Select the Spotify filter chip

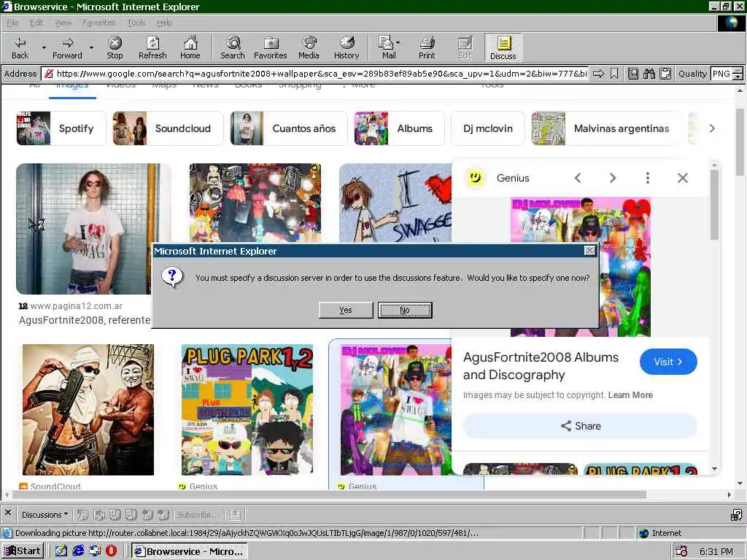(x=61, y=128)
